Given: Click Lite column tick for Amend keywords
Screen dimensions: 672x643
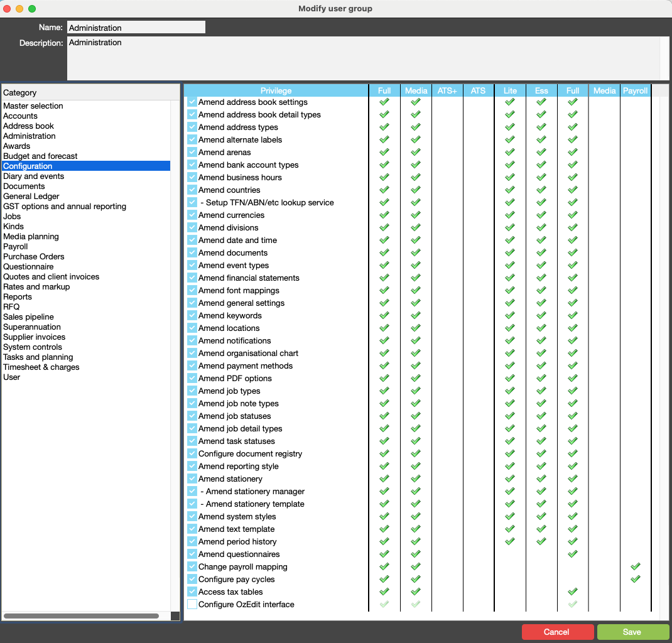Looking at the screenshot, I should point(509,315).
